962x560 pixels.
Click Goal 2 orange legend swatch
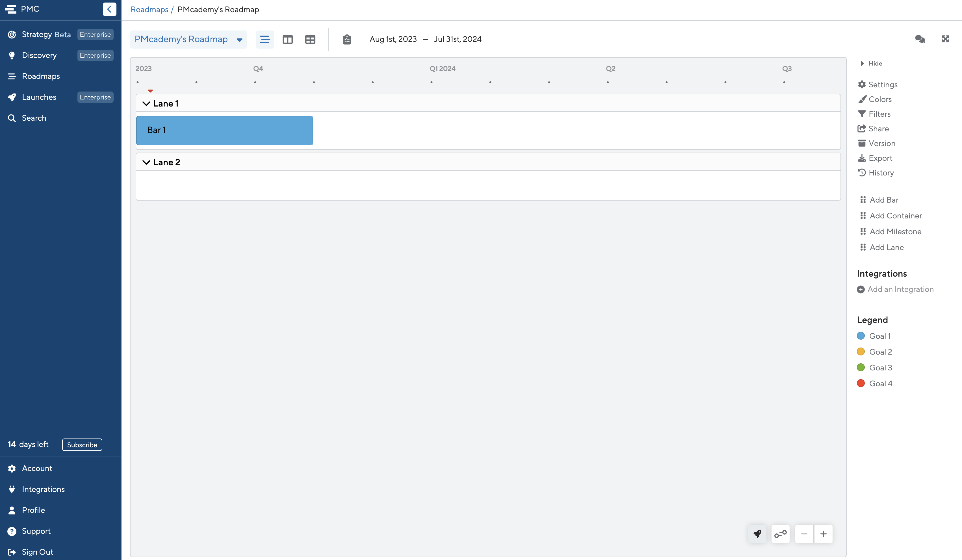click(861, 351)
